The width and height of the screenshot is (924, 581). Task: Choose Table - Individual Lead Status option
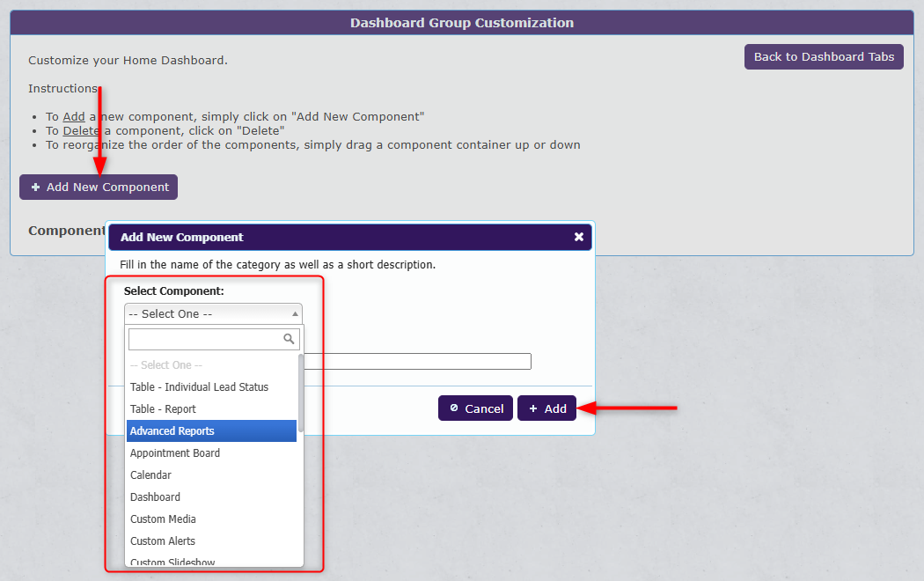[199, 387]
